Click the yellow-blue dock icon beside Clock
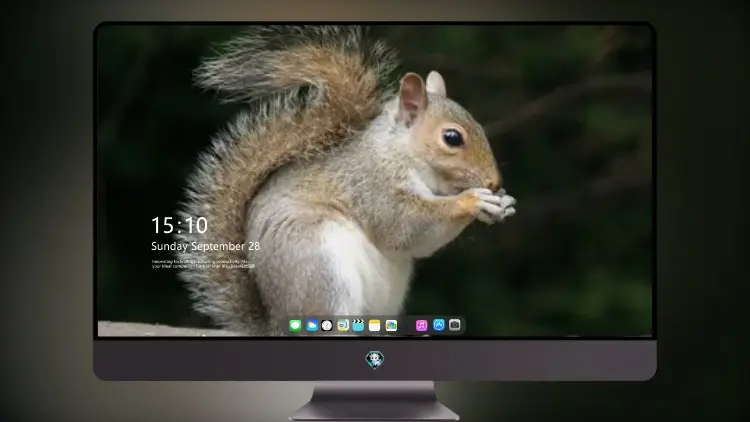 [x=343, y=325]
